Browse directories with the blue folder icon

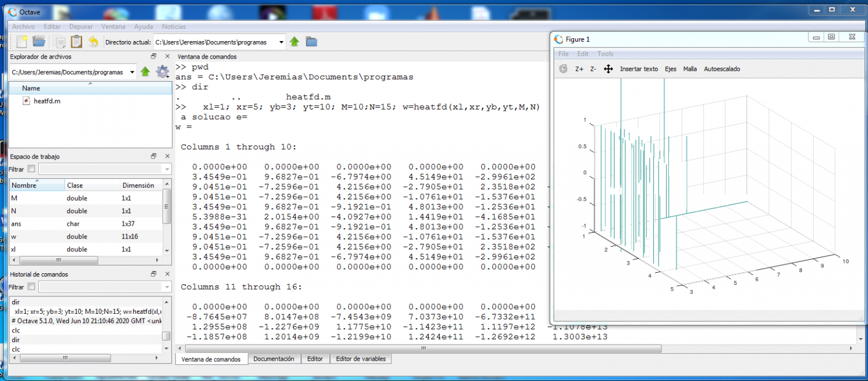311,42
